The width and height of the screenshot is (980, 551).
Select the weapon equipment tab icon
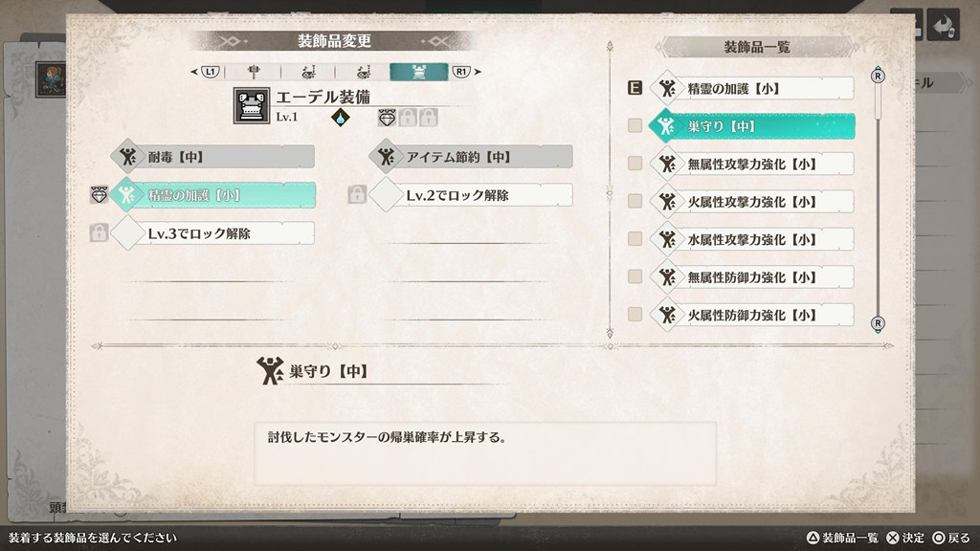[253, 72]
